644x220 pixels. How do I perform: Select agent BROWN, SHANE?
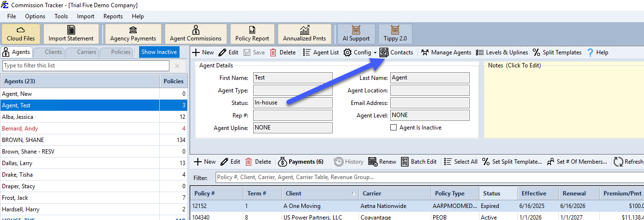94,140
